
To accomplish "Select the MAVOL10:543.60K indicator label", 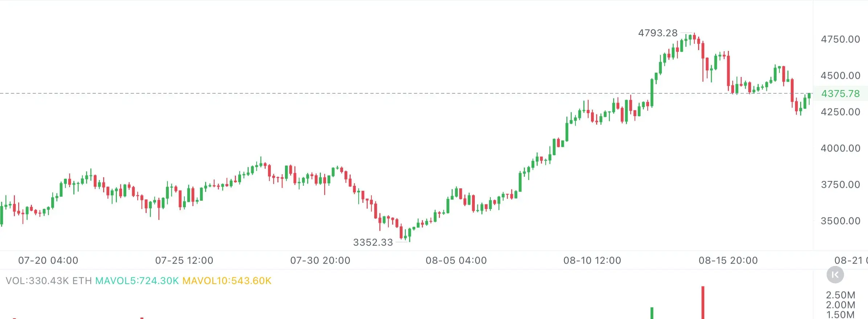I will click(227, 281).
